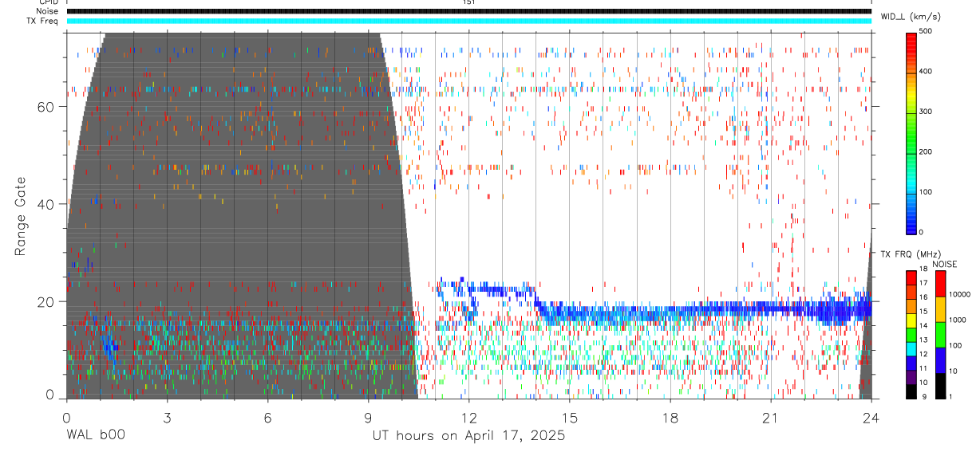Click the "WAL b00" radar beam label
The image size is (980, 452).
pyautogui.click(x=95, y=435)
